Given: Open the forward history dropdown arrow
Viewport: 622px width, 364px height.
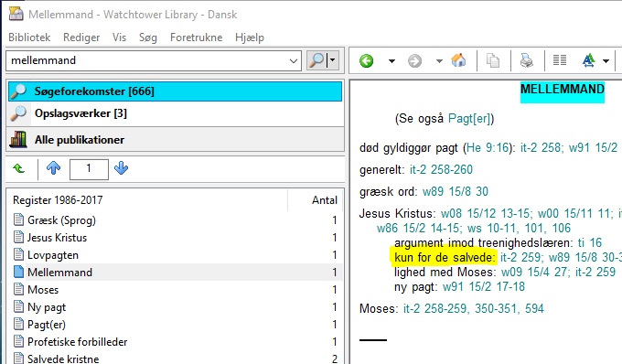Looking at the screenshot, I should 439,61.
